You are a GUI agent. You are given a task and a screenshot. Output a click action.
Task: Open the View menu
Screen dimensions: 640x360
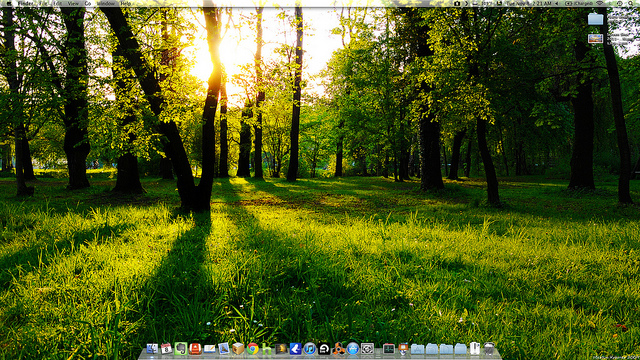[73, 3]
